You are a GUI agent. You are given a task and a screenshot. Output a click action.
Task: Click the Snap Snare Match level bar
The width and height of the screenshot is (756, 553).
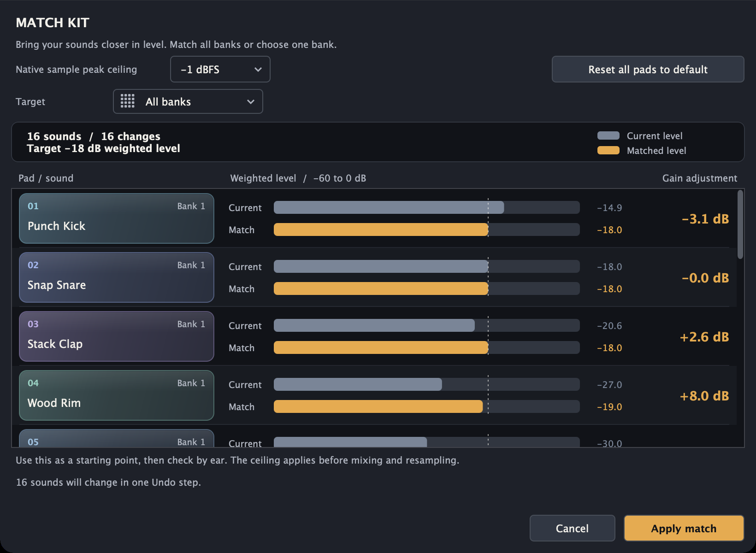pyautogui.click(x=427, y=288)
